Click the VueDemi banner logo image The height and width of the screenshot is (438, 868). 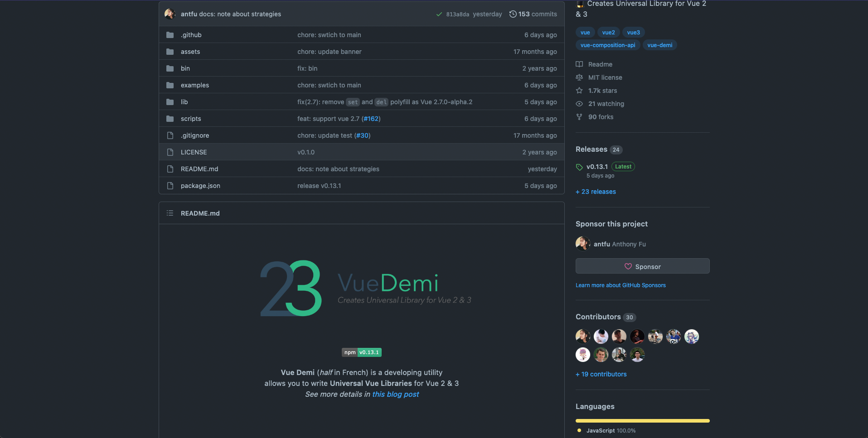(365, 288)
